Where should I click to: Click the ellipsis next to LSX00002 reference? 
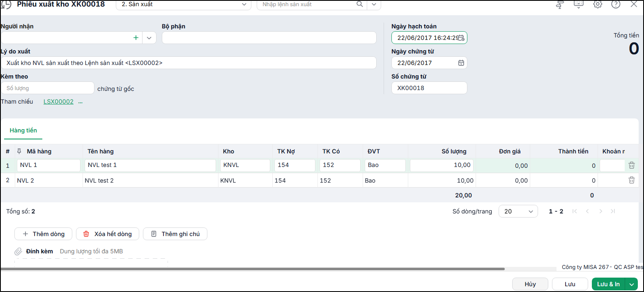(80, 102)
